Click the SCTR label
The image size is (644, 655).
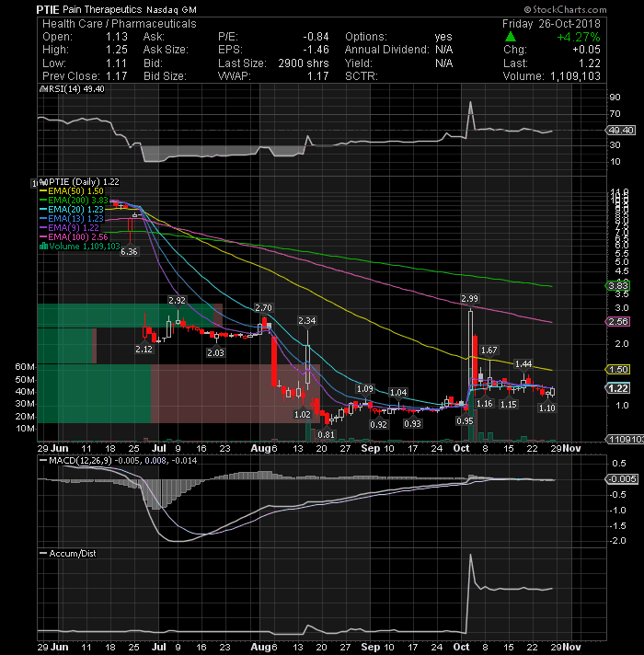click(362, 76)
